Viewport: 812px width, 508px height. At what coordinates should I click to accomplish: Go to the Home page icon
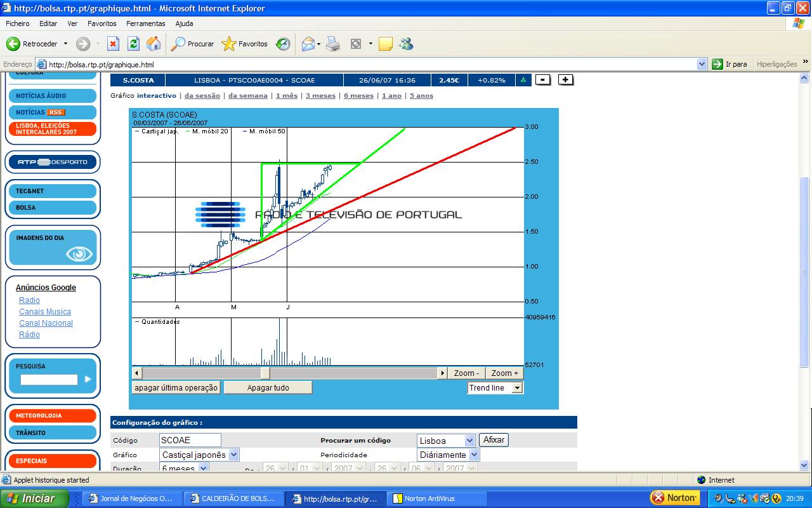[154, 44]
